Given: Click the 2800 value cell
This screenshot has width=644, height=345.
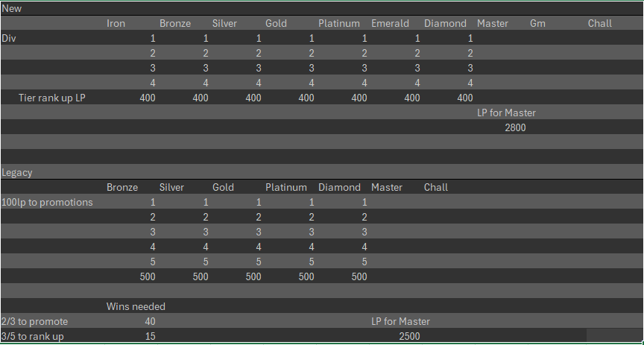Looking at the screenshot, I should coord(515,128).
